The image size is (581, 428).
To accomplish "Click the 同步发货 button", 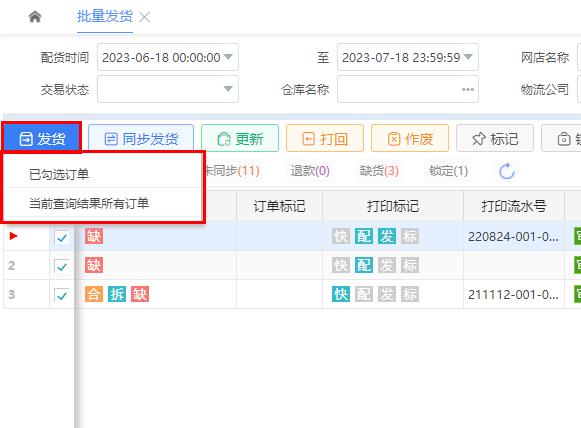I will [x=141, y=139].
